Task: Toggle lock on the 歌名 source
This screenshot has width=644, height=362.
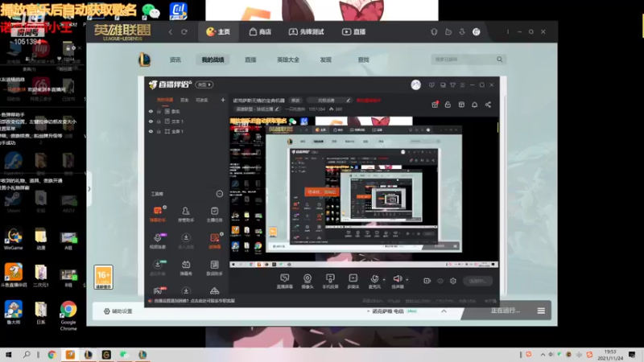Action: click(159, 111)
